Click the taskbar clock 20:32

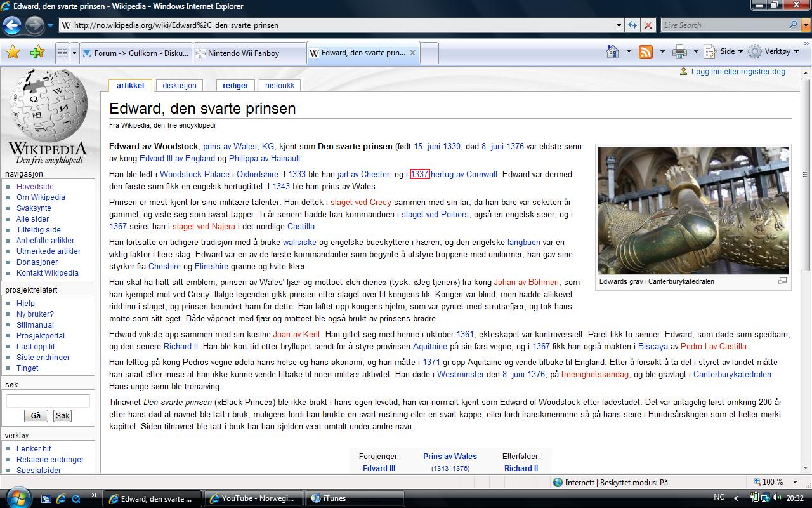(x=794, y=498)
